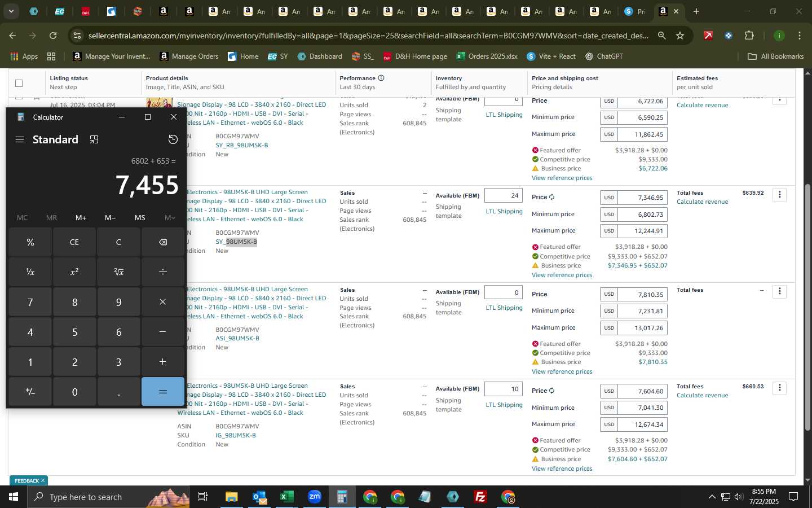Image resolution: width=812 pixels, height=508 pixels.
Task: Open Chrome tab search dropdown
Action: pos(11,11)
